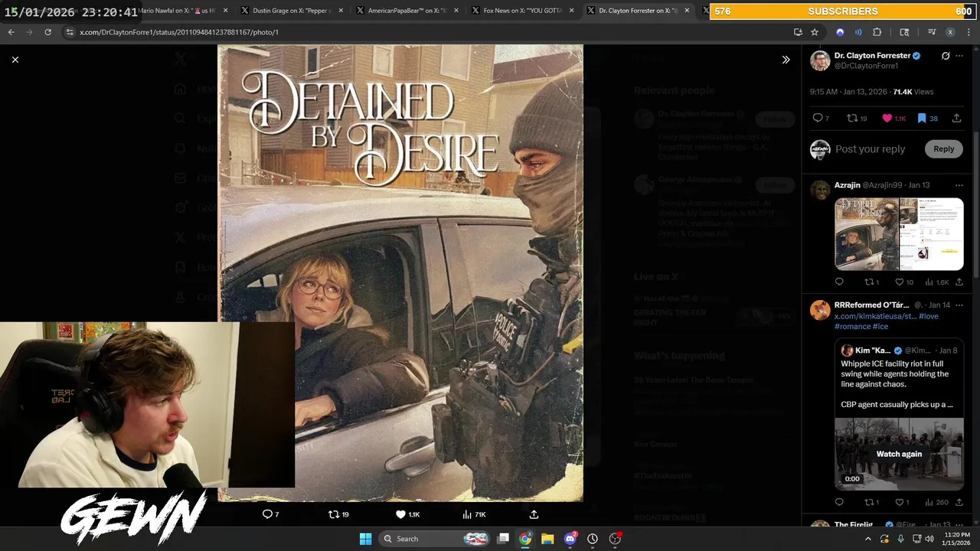
Task: Bookmark this page with the star icon
Action: [815, 32]
